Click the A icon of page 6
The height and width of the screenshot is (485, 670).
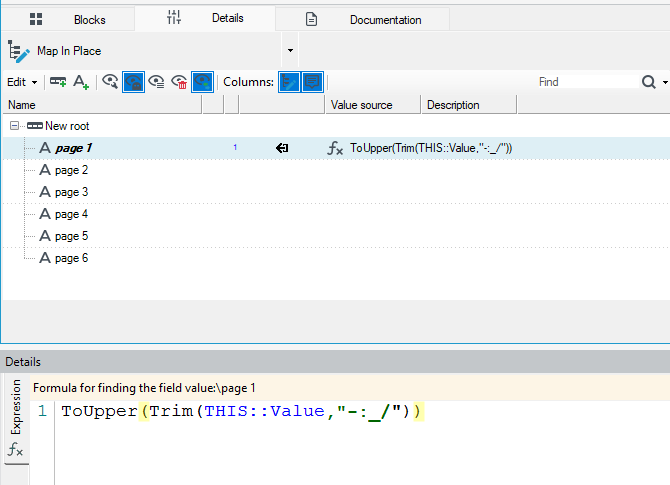(45, 258)
